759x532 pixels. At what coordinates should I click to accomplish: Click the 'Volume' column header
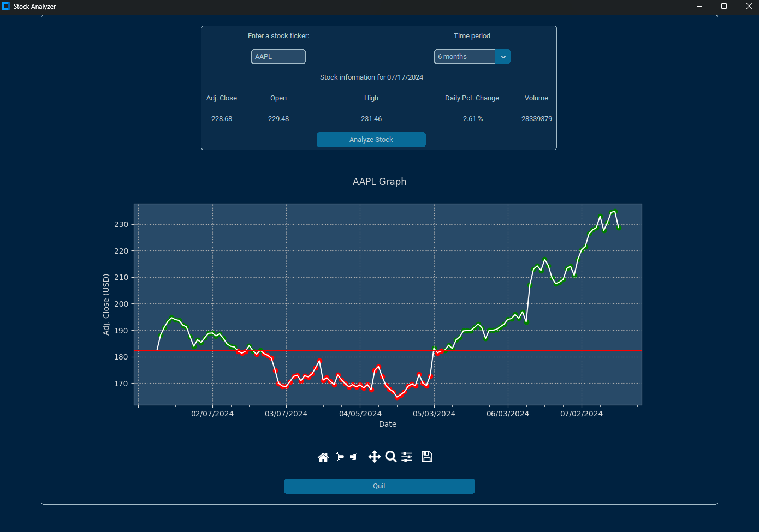[537, 98]
